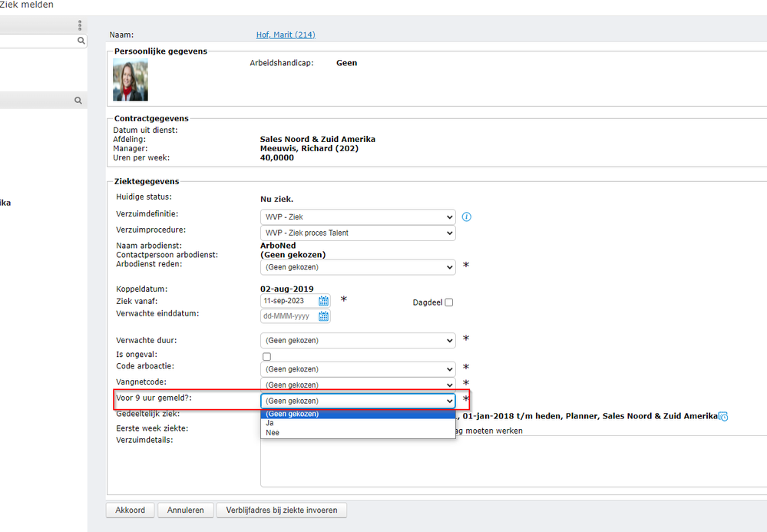
Task: Click the 40,0000 hours per week value
Action: [x=277, y=158]
